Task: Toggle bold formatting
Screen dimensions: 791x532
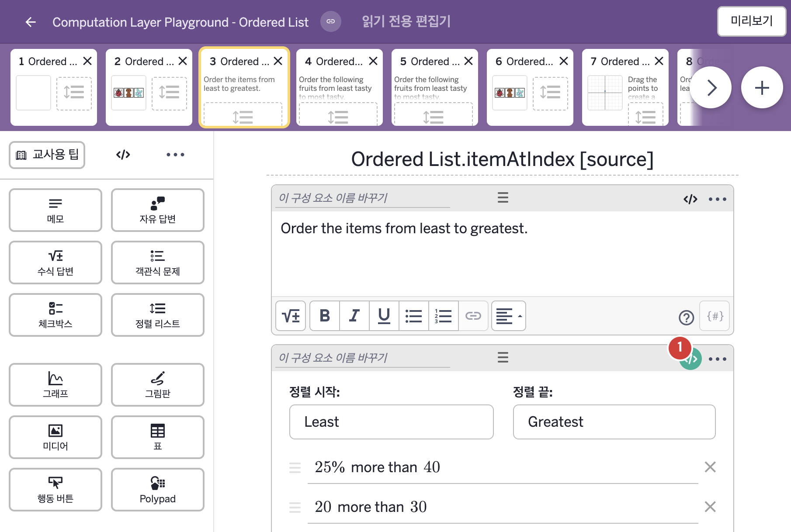Action: (x=325, y=316)
